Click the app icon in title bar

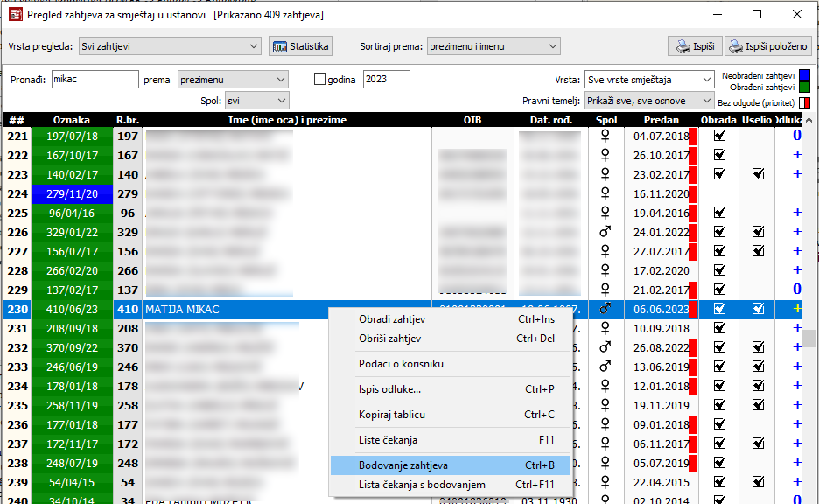click(x=15, y=14)
